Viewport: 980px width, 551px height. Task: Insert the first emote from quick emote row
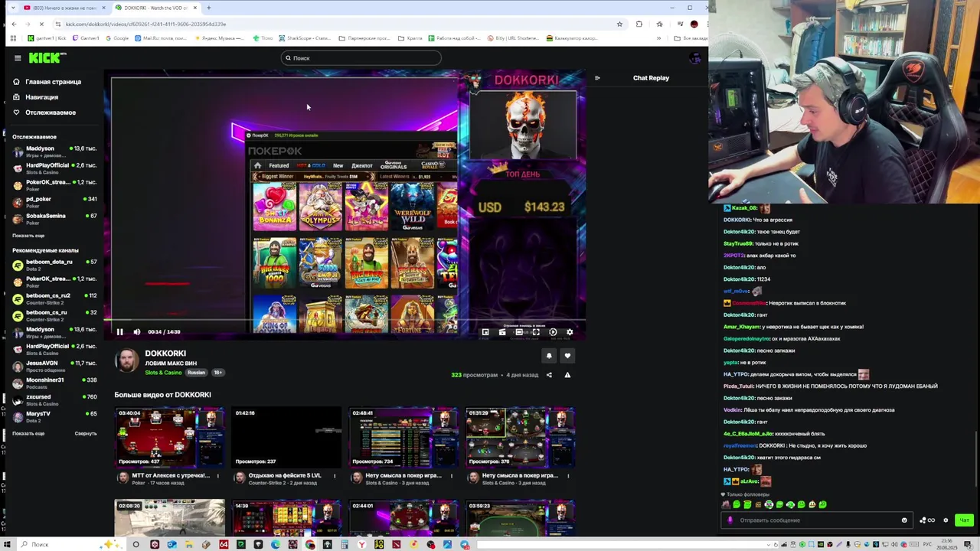726,505
